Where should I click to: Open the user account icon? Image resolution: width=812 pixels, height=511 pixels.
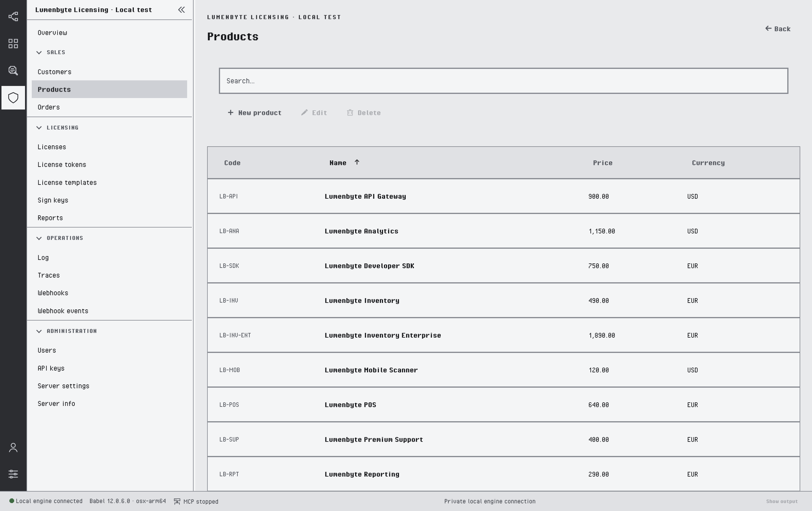tap(13, 448)
